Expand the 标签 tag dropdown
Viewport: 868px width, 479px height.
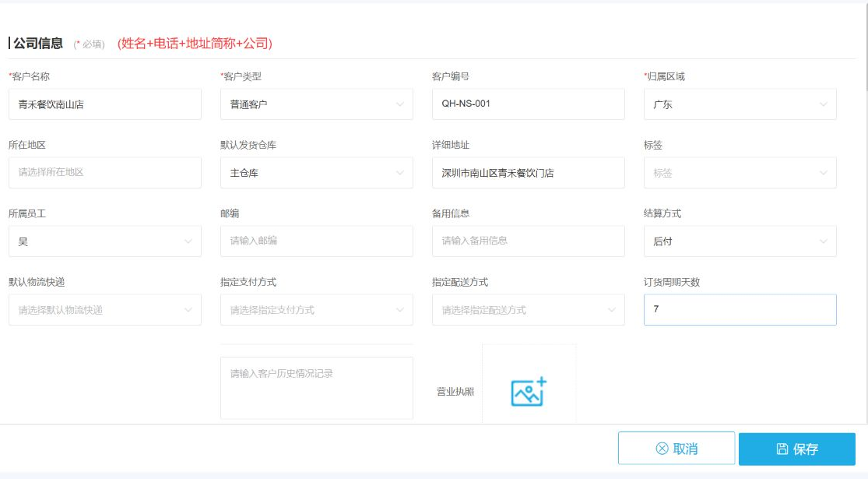tap(740, 173)
